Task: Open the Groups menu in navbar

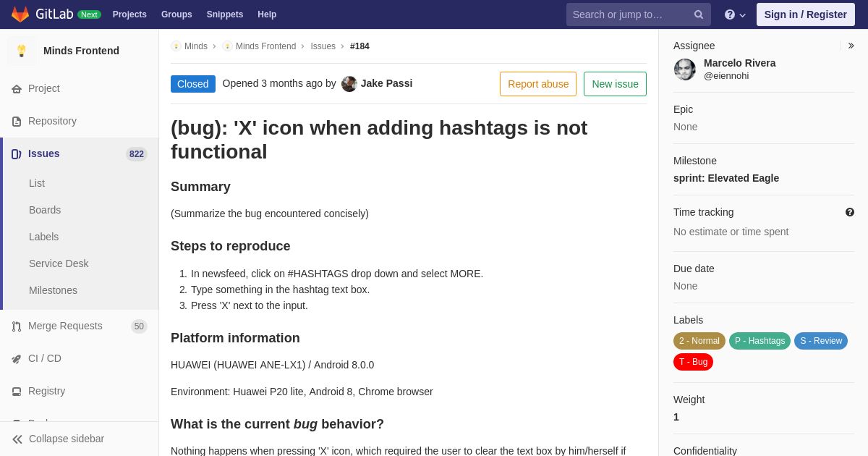Action: click(x=176, y=14)
